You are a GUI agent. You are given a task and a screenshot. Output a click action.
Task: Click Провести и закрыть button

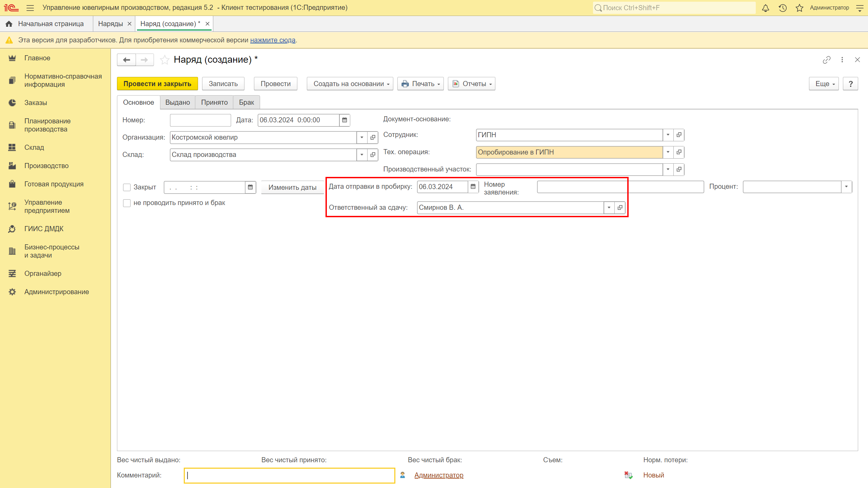click(x=157, y=84)
